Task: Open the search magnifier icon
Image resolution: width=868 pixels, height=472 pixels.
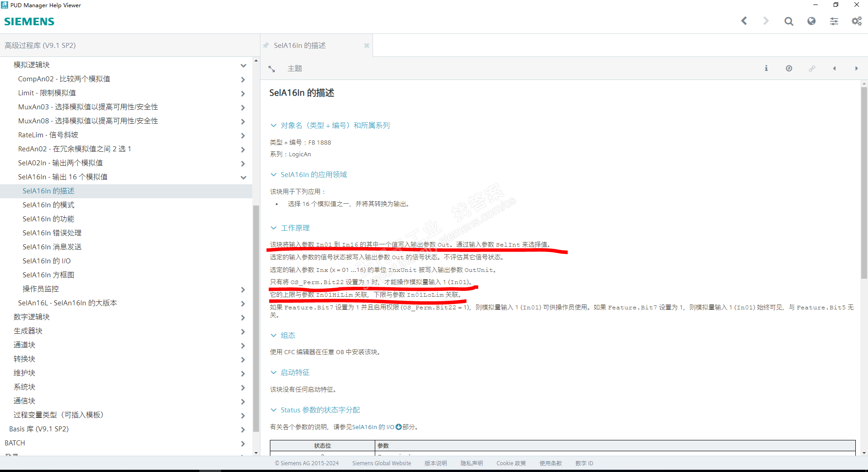Action: 789,21
